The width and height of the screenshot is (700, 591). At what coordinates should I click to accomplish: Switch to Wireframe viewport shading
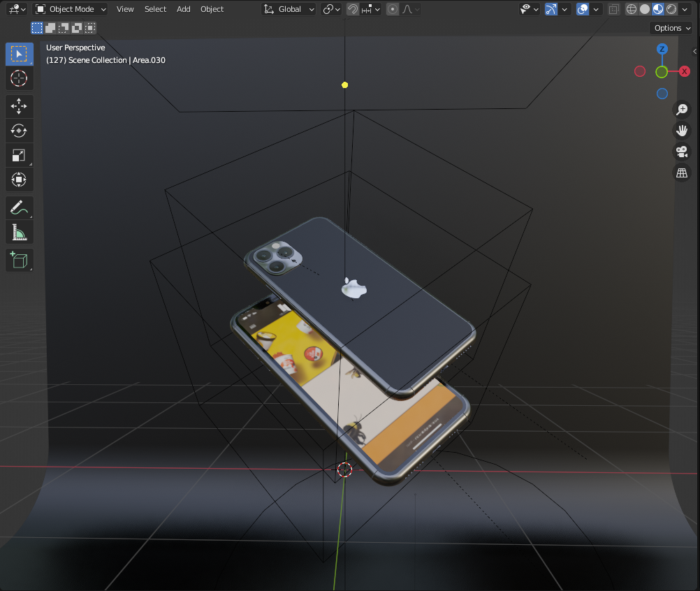click(632, 9)
